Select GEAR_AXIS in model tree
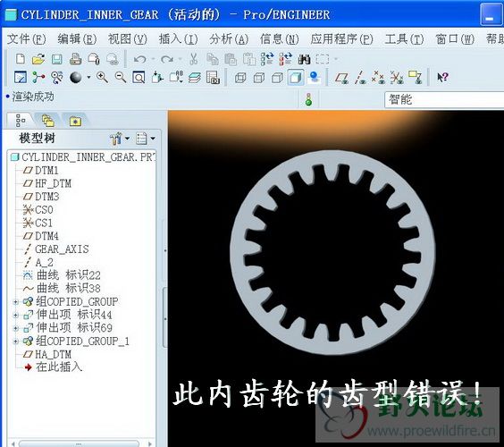Screen dimensions: 504x447 point(62,249)
